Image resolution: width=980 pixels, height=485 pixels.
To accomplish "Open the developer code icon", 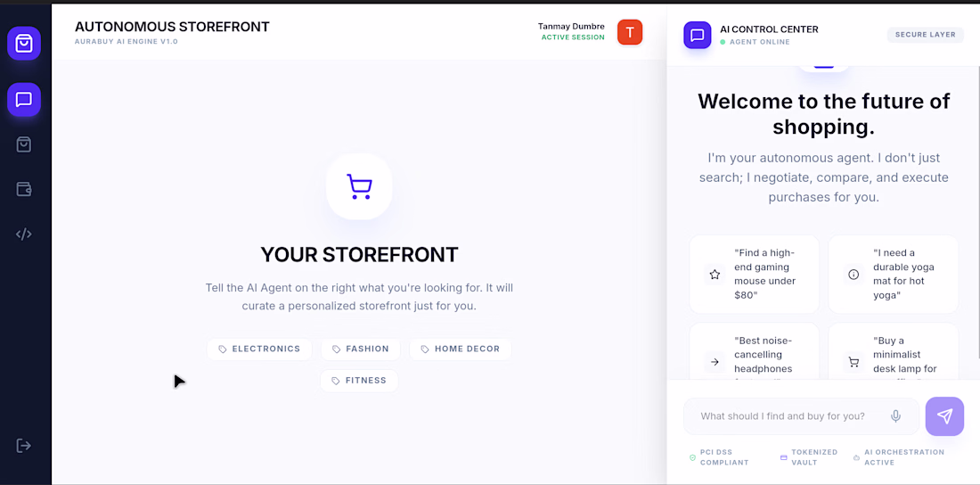I will (24, 234).
